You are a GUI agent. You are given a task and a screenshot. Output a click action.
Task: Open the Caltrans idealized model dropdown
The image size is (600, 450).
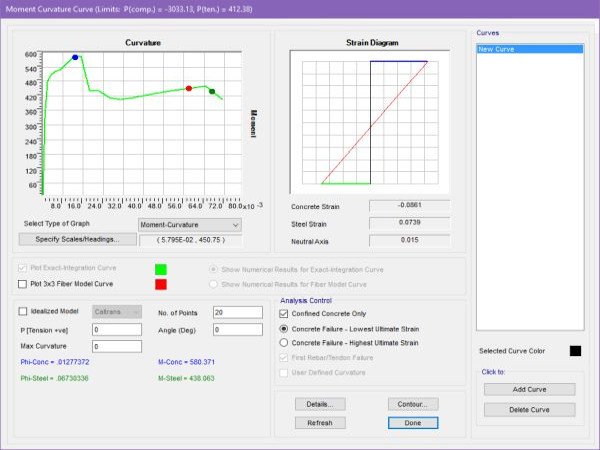pyautogui.click(x=115, y=312)
